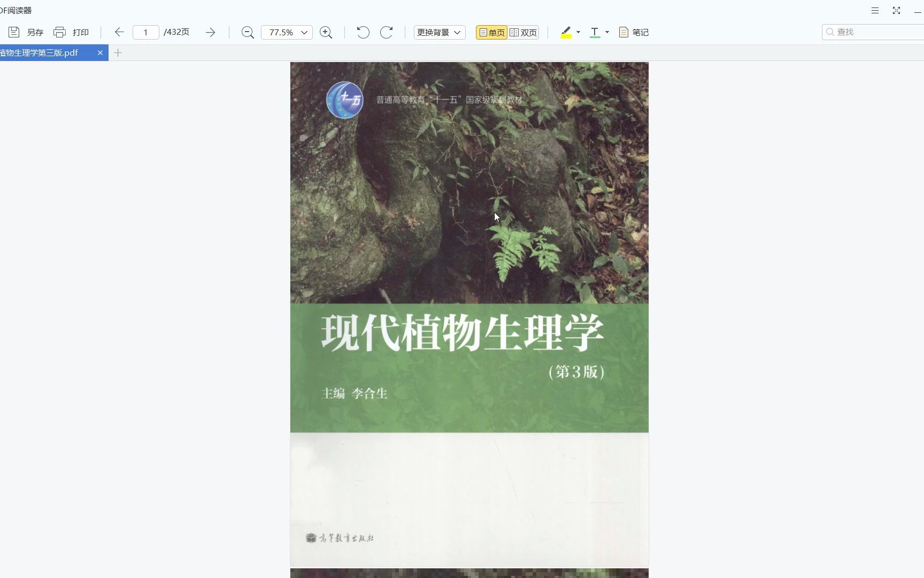
Task: Rotate page clockwise
Action: pyautogui.click(x=387, y=32)
